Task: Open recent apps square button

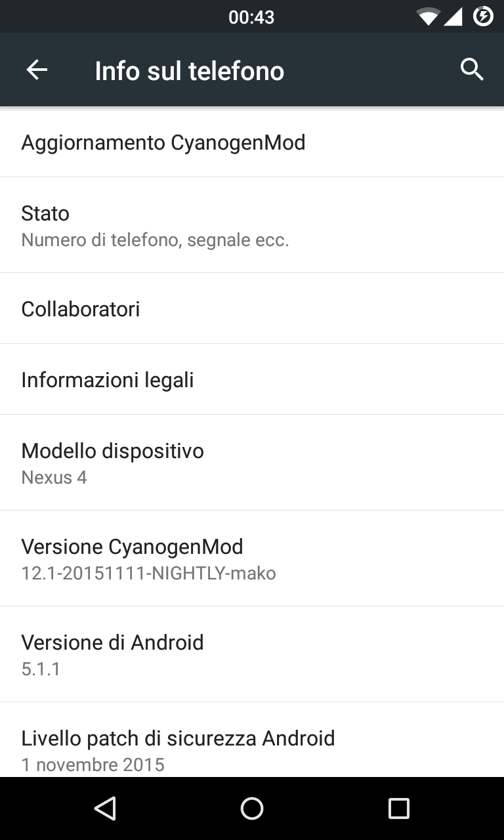Action: pos(398,808)
